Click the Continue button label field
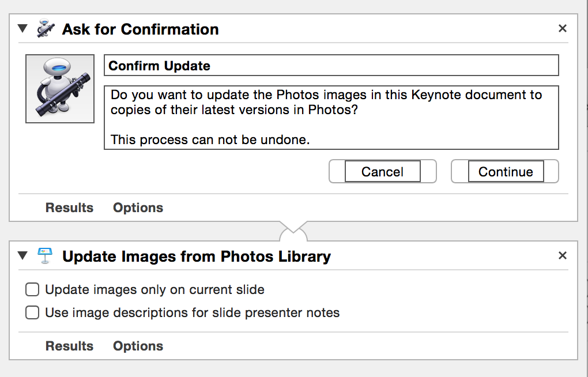This screenshot has width=588, height=377. coord(506,171)
